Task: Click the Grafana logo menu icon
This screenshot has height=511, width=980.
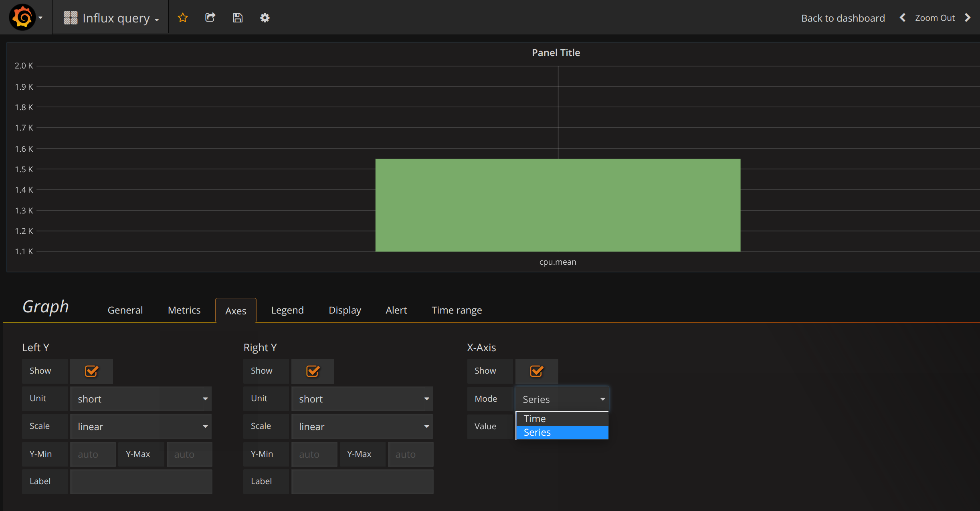Action: (22, 18)
